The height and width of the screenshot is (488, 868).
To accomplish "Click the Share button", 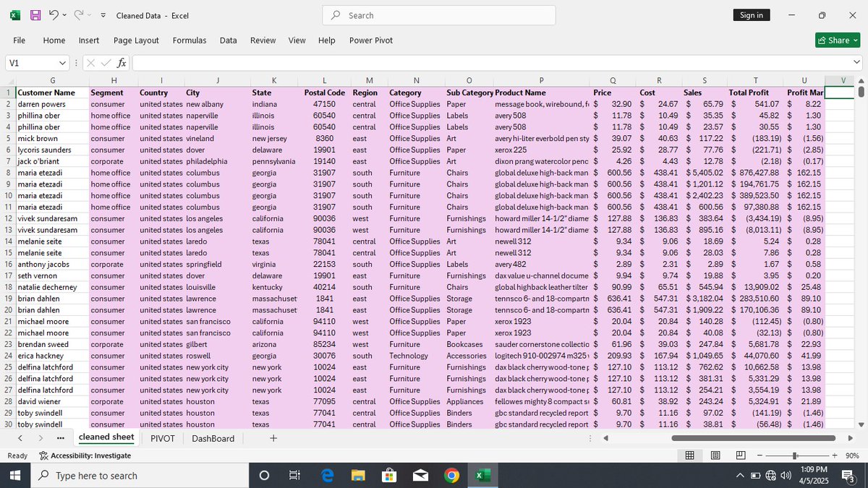I will coord(838,40).
